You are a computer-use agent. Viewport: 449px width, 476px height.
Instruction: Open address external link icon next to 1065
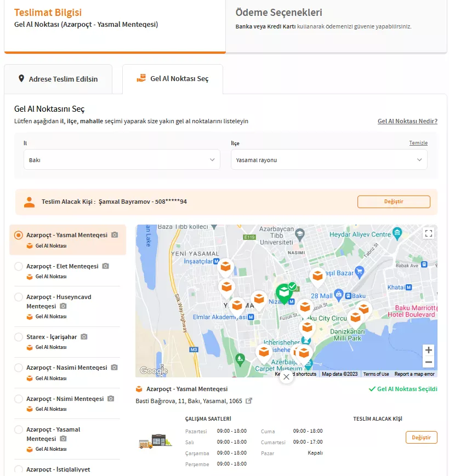tap(249, 401)
